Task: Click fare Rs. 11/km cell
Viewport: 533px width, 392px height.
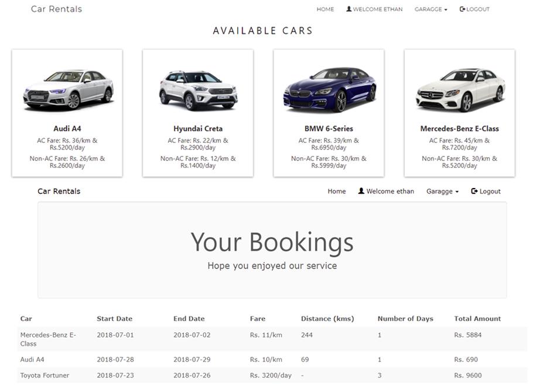Action: [x=266, y=335]
